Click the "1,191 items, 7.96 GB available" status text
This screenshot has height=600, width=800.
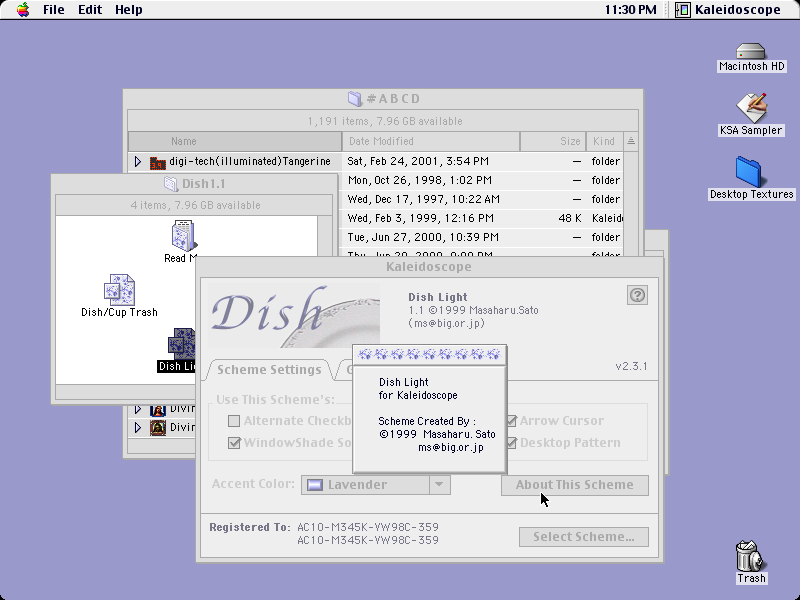pyautogui.click(x=385, y=121)
